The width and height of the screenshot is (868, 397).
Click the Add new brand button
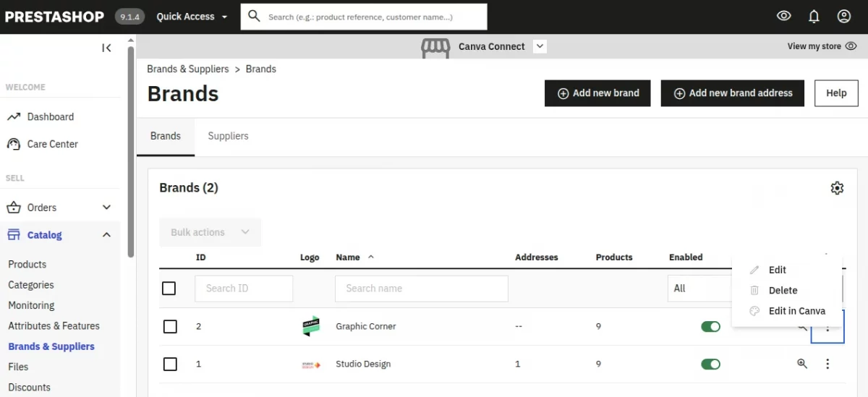pos(597,93)
